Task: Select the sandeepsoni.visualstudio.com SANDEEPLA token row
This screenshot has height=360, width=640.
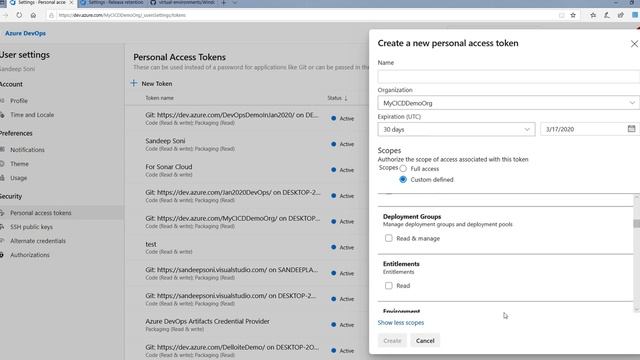Action: coord(247,273)
